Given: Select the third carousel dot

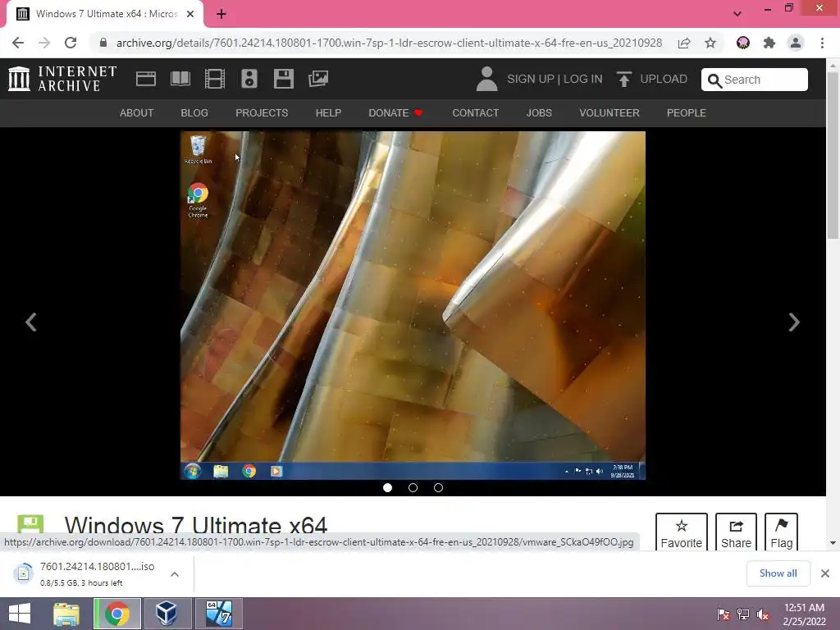Looking at the screenshot, I should tap(438, 487).
